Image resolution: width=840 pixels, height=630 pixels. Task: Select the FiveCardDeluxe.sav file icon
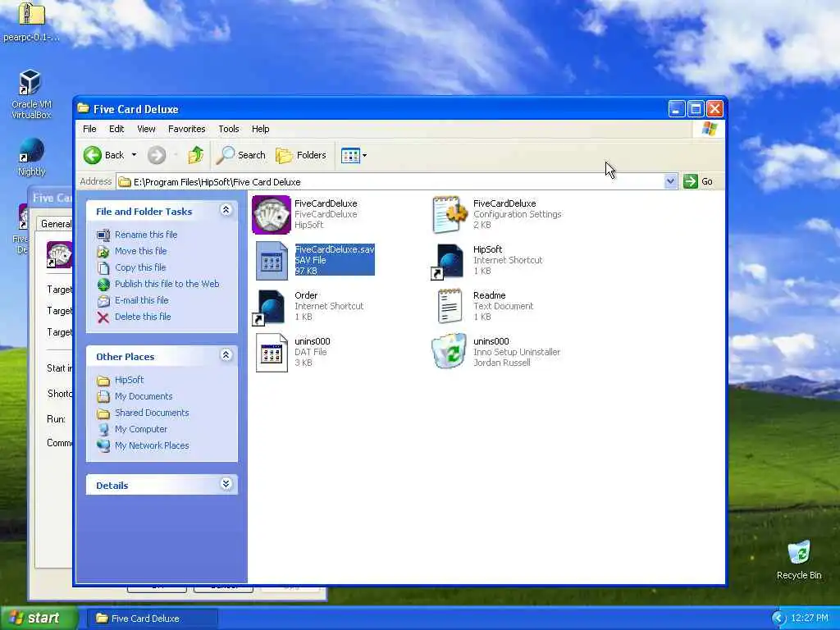272,261
